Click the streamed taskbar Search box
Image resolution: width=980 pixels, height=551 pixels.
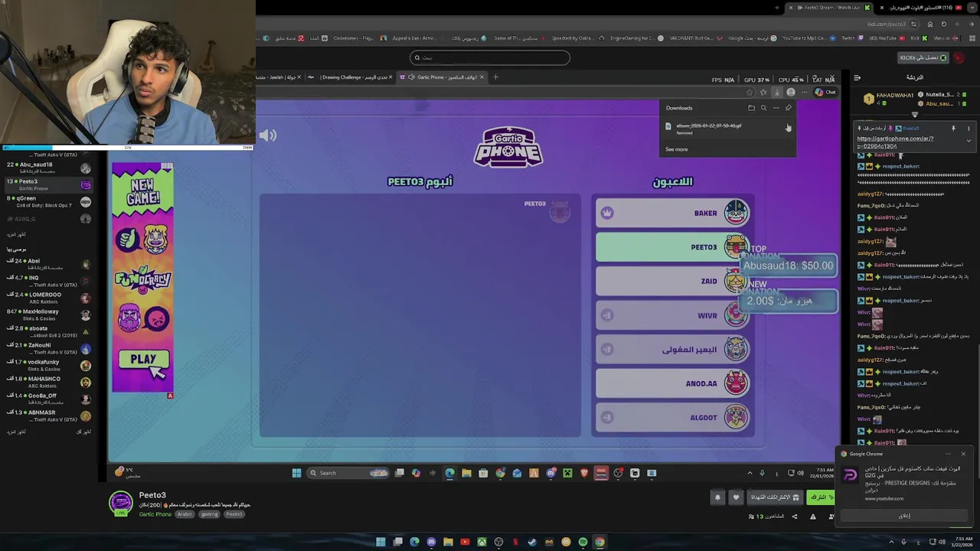pyautogui.click(x=348, y=473)
